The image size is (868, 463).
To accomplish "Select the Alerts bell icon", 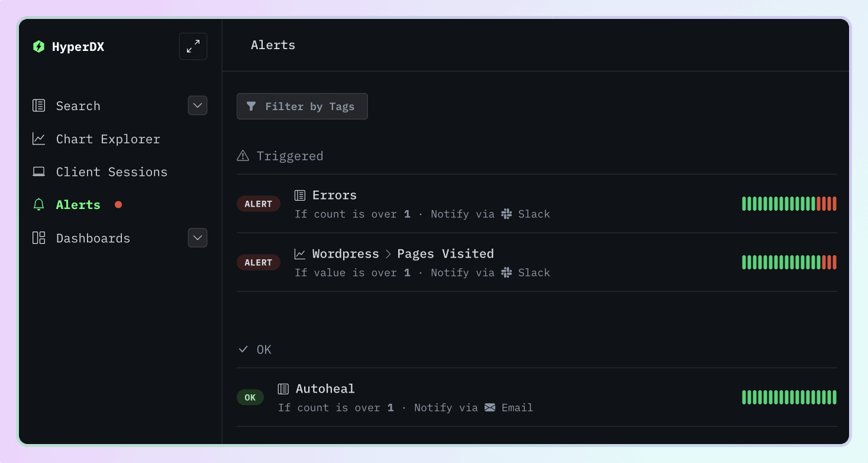I will pyautogui.click(x=38, y=204).
